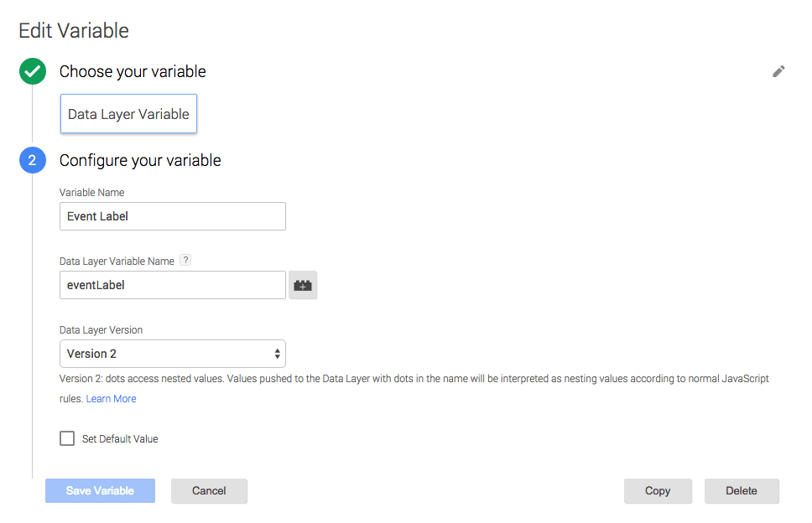The image size is (812, 523).
Task: Click the Delete button
Action: pos(742,491)
